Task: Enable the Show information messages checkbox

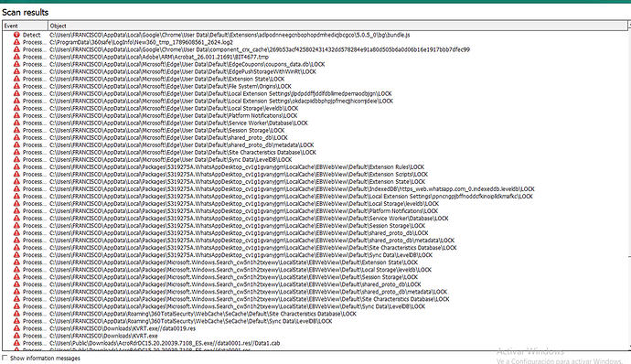Action: pyautogui.click(x=5, y=358)
